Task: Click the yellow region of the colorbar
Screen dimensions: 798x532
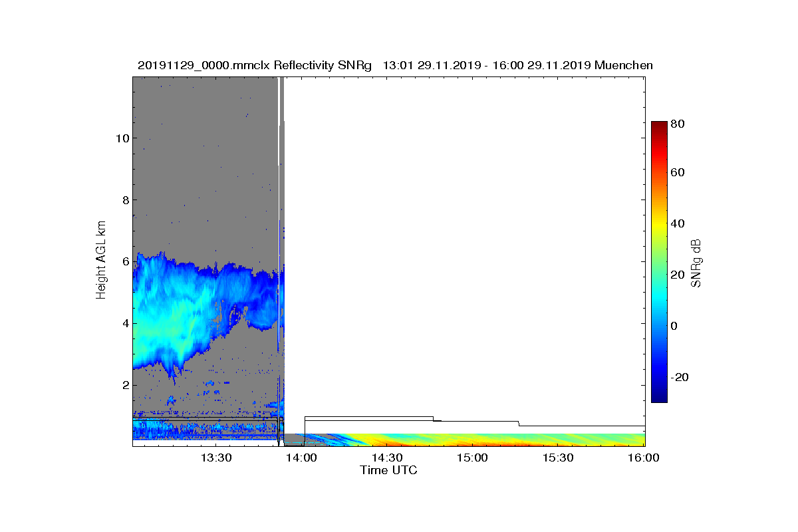Action: coord(659,226)
